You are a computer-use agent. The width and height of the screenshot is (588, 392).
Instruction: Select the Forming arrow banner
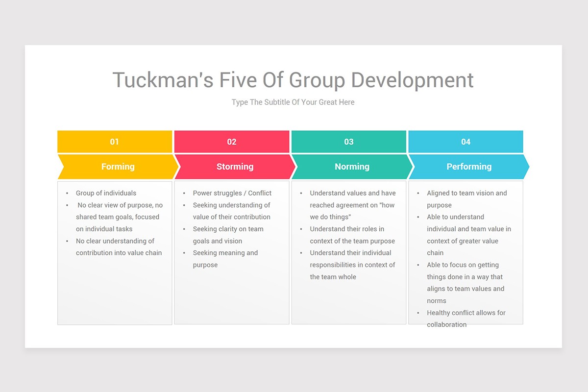tap(118, 167)
